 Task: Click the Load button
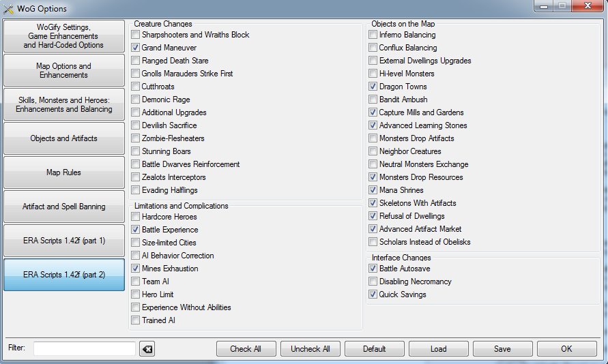(x=439, y=349)
